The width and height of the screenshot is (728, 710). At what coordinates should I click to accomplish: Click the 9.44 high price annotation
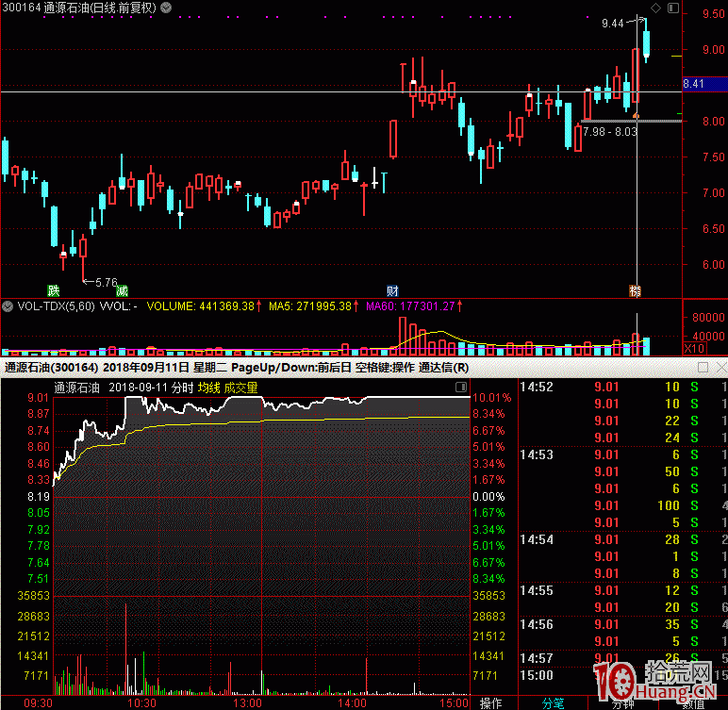click(612, 24)
